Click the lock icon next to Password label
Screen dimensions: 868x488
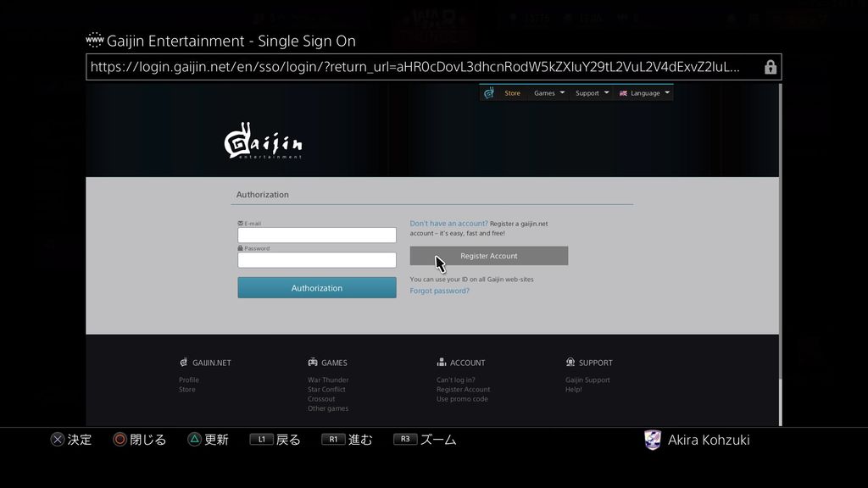(x=240, y=248)
